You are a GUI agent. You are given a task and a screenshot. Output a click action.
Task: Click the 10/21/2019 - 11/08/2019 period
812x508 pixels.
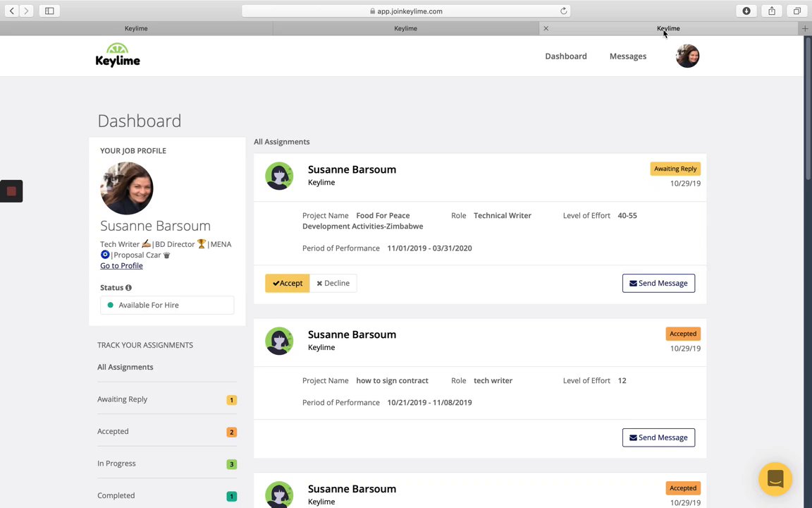[429, 402]
